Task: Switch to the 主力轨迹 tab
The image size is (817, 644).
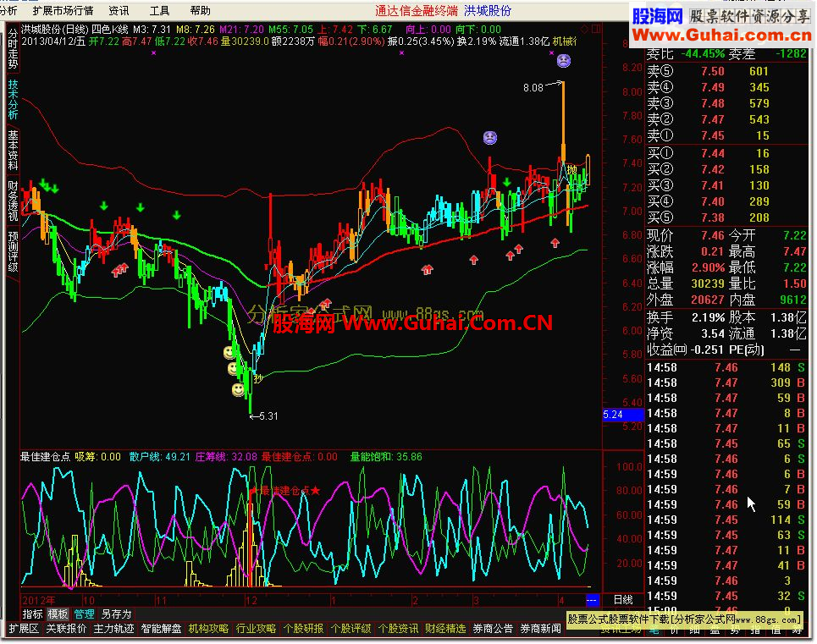Action: 113,629
